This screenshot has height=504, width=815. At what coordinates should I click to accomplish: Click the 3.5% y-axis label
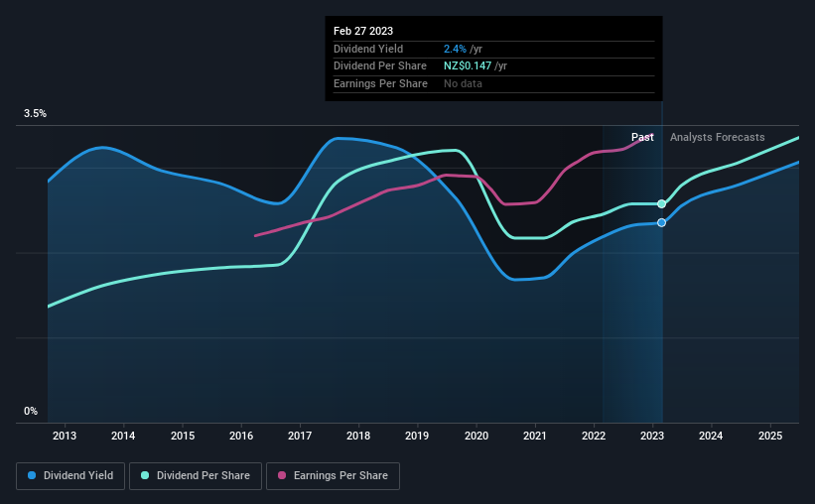[36, 114]
